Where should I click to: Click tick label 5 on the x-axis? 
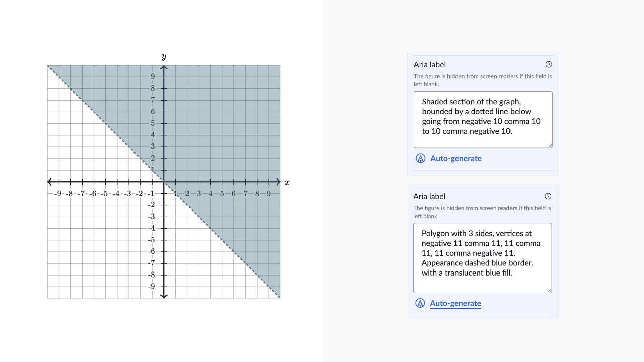pyautogui.click(x=222, y=194)
